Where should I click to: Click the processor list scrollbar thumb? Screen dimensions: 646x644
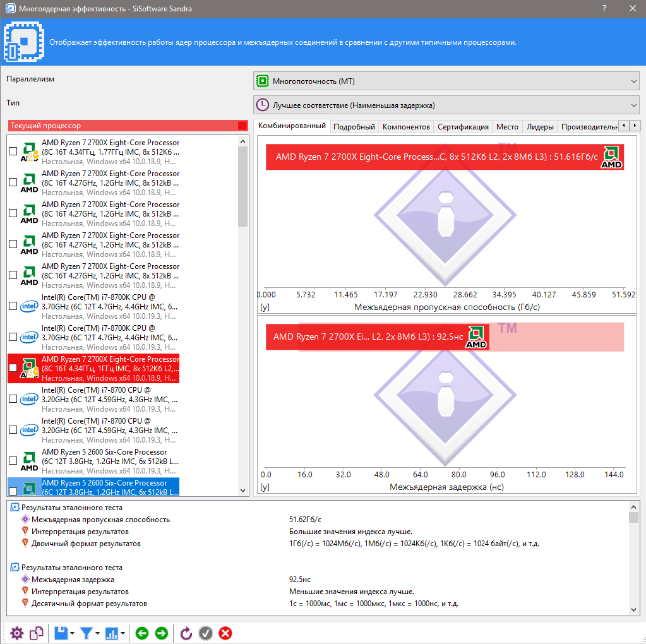(242, 187)
